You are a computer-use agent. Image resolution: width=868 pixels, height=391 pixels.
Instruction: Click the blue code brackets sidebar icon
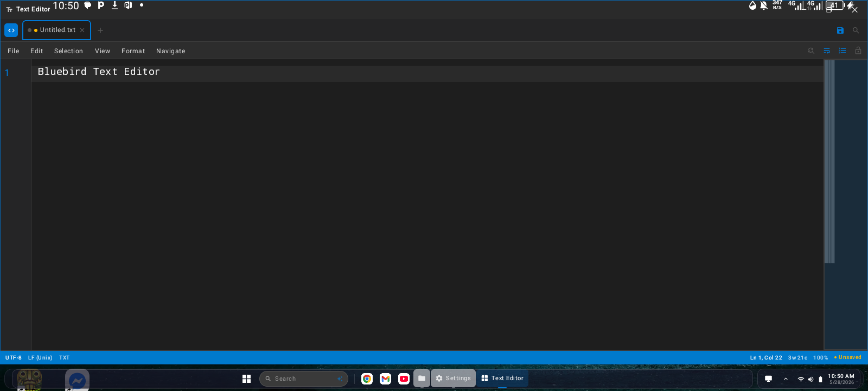pos(11,30)
